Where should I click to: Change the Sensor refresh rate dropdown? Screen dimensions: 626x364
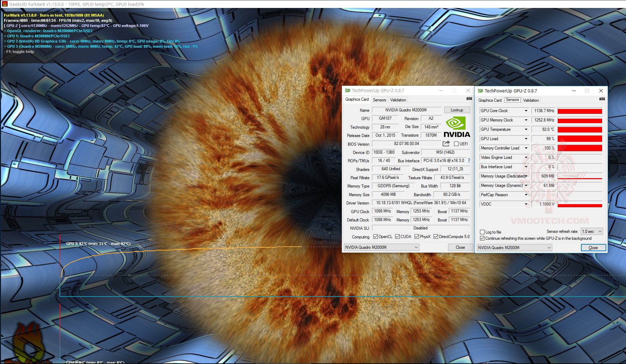(x=592, y=231)
